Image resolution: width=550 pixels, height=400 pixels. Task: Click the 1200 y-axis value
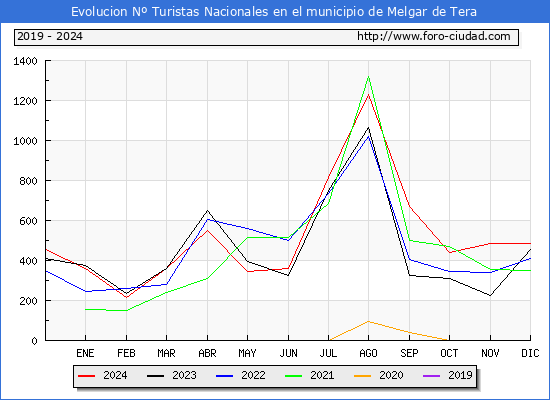[25, 101]
